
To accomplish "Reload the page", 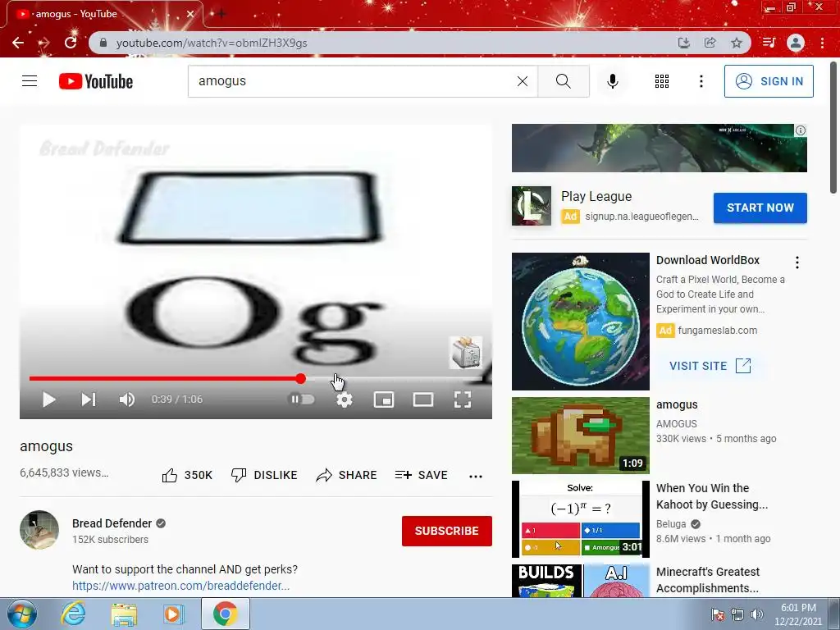I will point(71,43).
